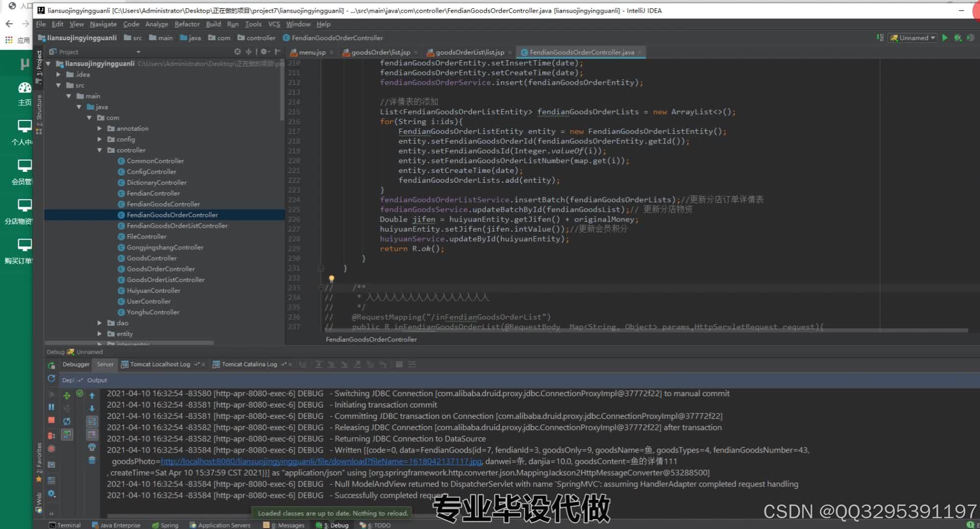The height and width of the screenshot is (529, 980).
Task: Pause the debug program
Action: click(x=51, y=407)
